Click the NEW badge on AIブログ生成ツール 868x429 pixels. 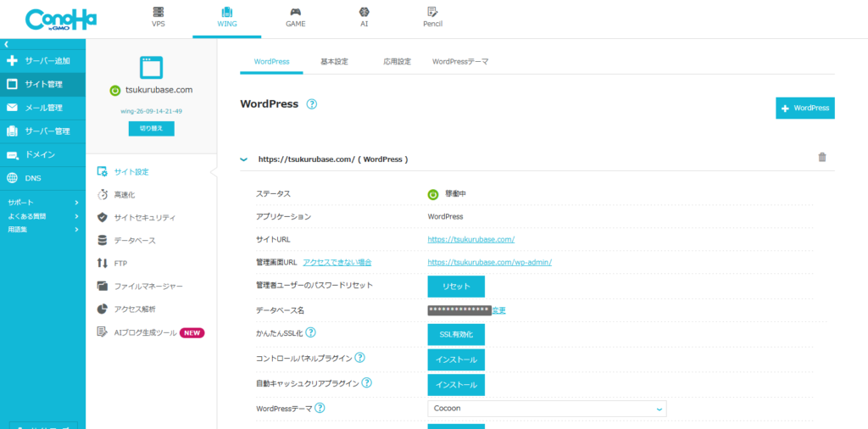[x=192, y=332]
